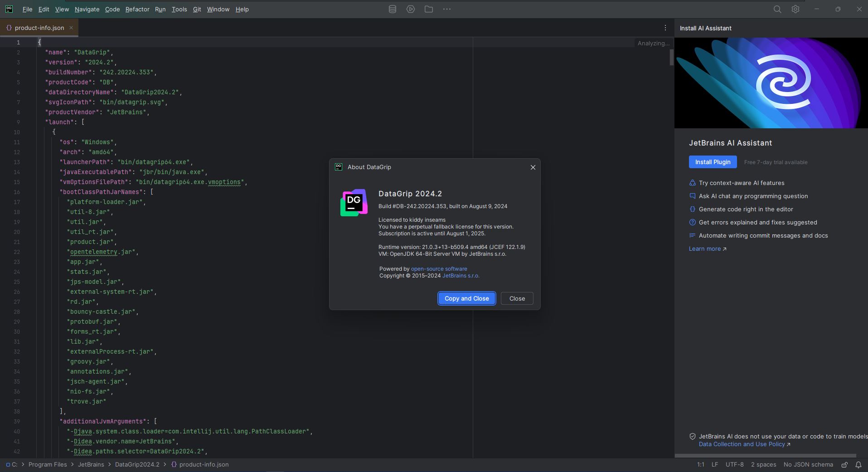Select the product-info.json editor tab
868x472 pixels.
click(39, 28)
